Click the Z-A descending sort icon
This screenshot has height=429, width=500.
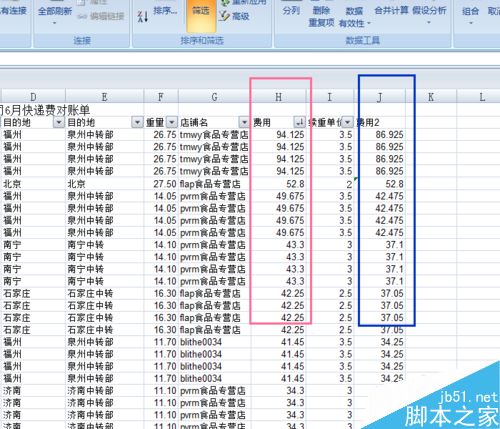click(x=143, y=16)
